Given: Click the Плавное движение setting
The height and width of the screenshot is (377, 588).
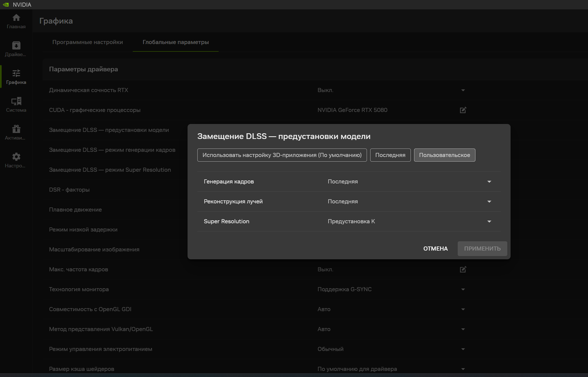Looking at the screenshot, I should pos(75,210).
